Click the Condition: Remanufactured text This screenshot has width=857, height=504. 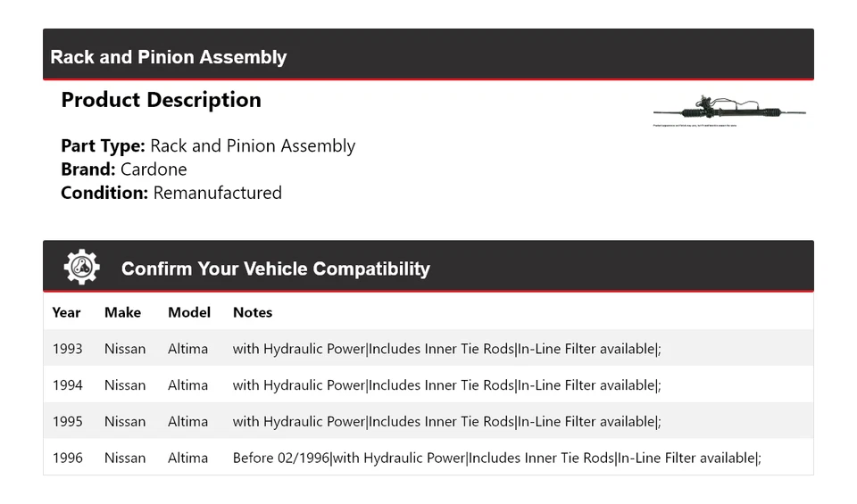pos(171,193)
